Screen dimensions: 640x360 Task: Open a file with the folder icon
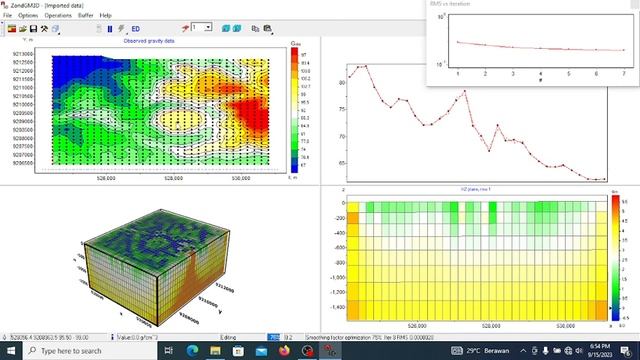[x=23, y=29]
